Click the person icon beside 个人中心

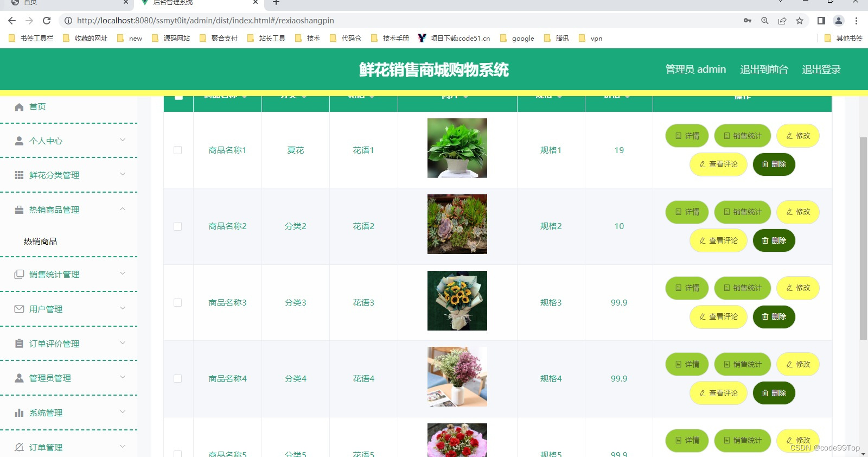(19, 141)
